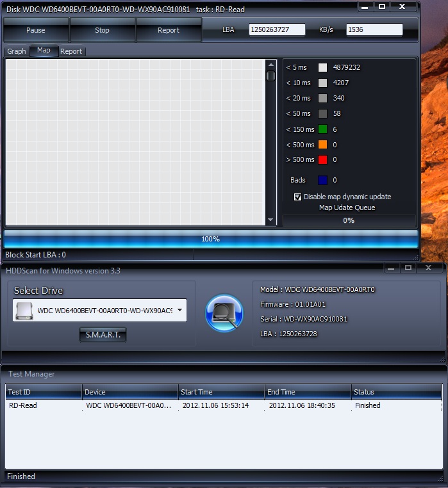Click the 4879232 block count
The height and width of the screenshot is (488, 448).
(347, 67)
